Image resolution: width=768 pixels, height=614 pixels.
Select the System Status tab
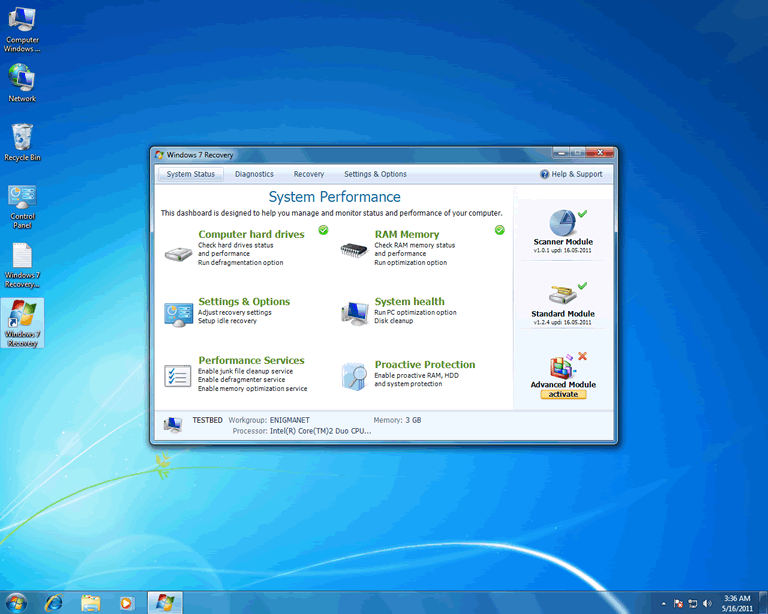[x=191, y=174]
